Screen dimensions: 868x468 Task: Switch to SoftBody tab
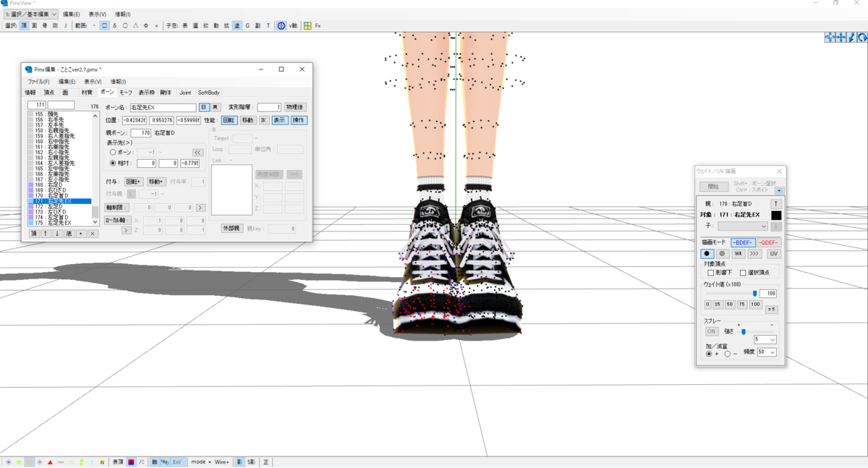209,93
